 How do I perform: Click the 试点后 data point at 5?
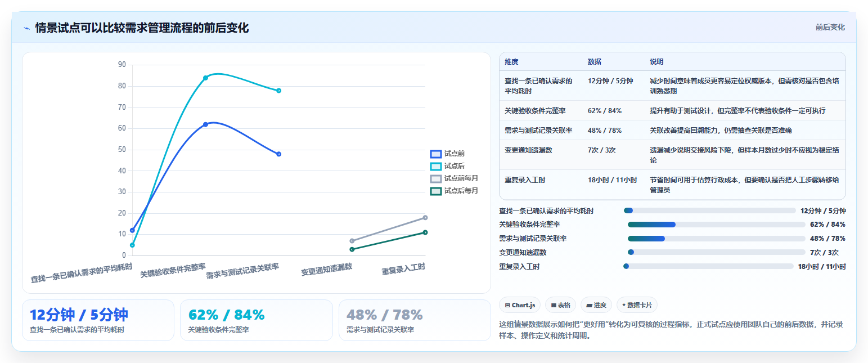(x=132, y=245)
